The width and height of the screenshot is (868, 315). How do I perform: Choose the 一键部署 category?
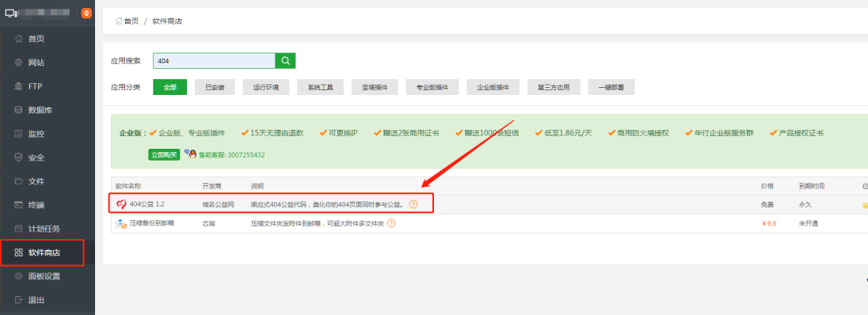click(611, 88)
